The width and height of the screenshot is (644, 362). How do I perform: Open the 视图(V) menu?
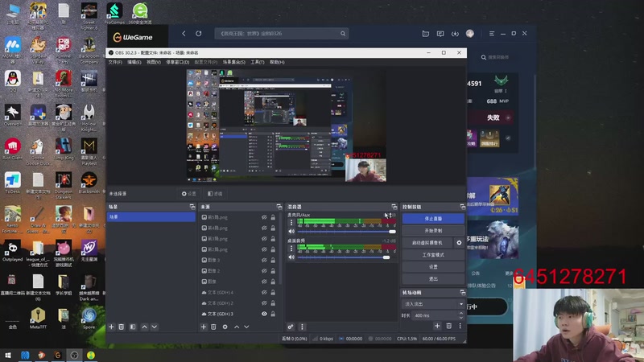154,62
